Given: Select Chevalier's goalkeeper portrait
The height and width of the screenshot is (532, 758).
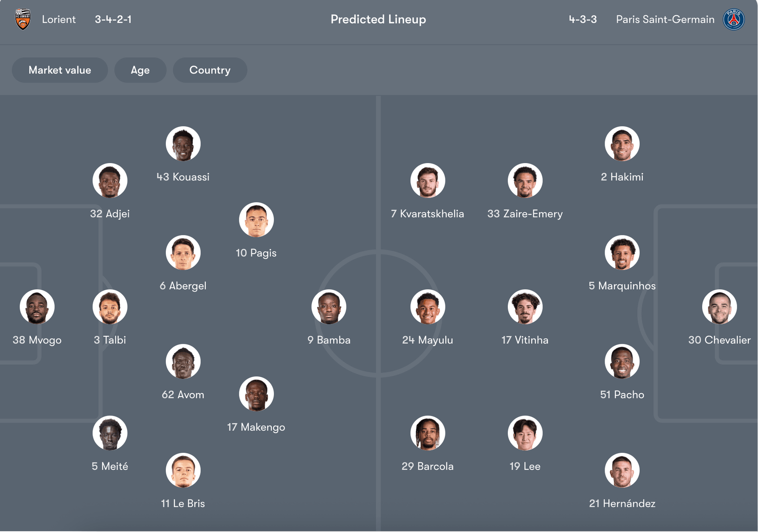Looking at the screenshot, I should coord(720,306).
